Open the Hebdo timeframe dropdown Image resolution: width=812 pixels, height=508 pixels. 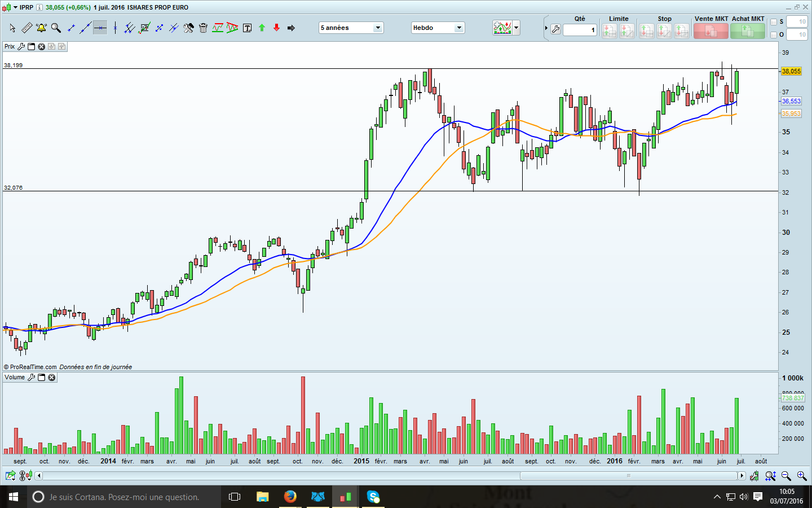tap(438, 28)
